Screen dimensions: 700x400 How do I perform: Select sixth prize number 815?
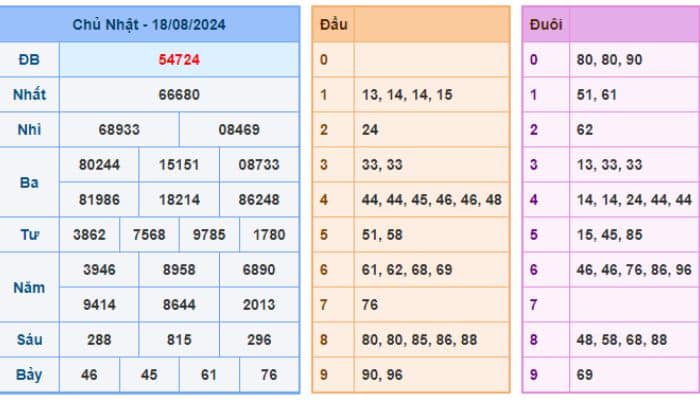pyautogui.click(x=179, y=340)
